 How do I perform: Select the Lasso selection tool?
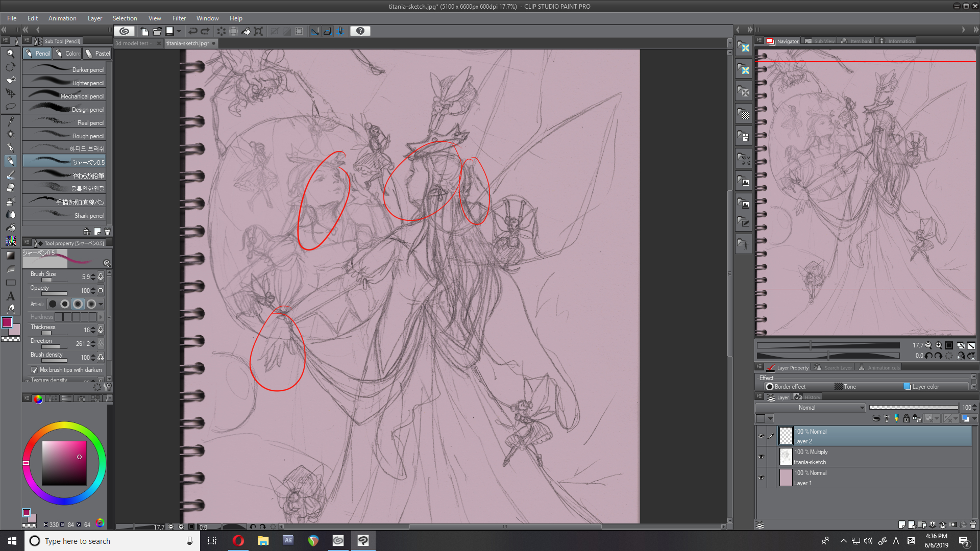(10, 107)
